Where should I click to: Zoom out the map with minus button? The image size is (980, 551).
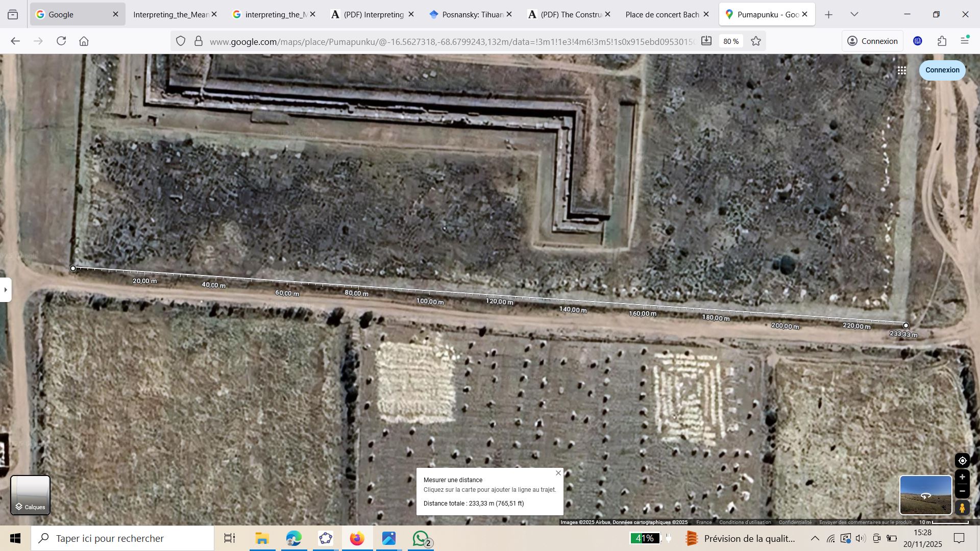(x=962, y=491)
